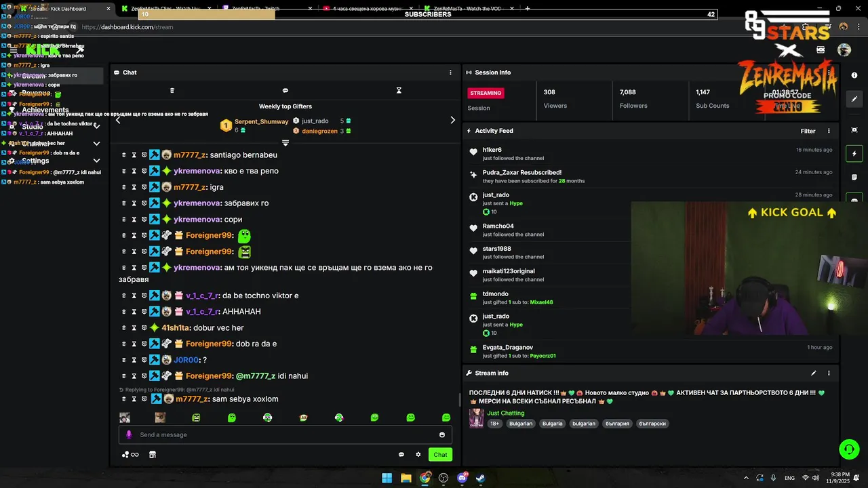Click just_rado in the top gifters list
This screenshot has width=868, height=488.
click(x=315, y=121)
